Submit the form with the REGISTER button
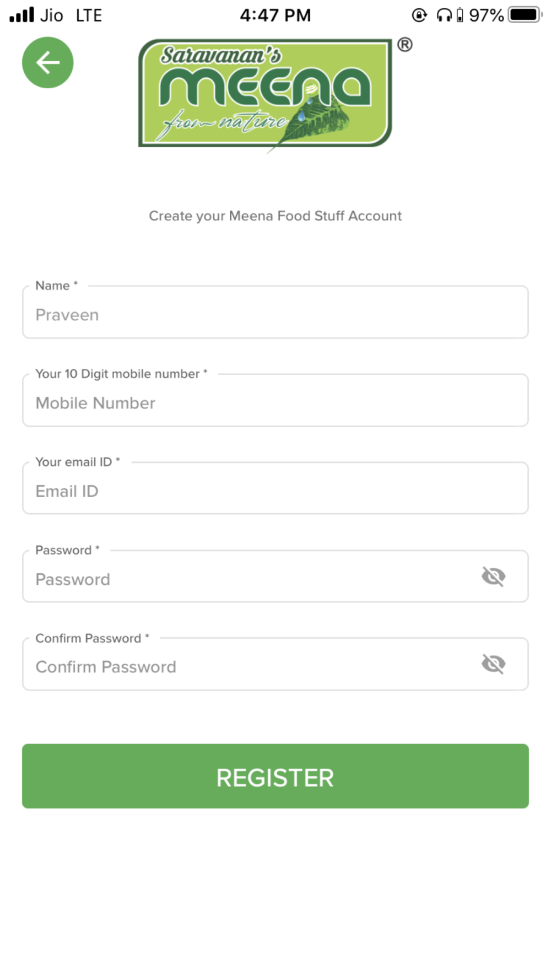The height and width of the screenshot is (980, 551). tap(275, 776)
